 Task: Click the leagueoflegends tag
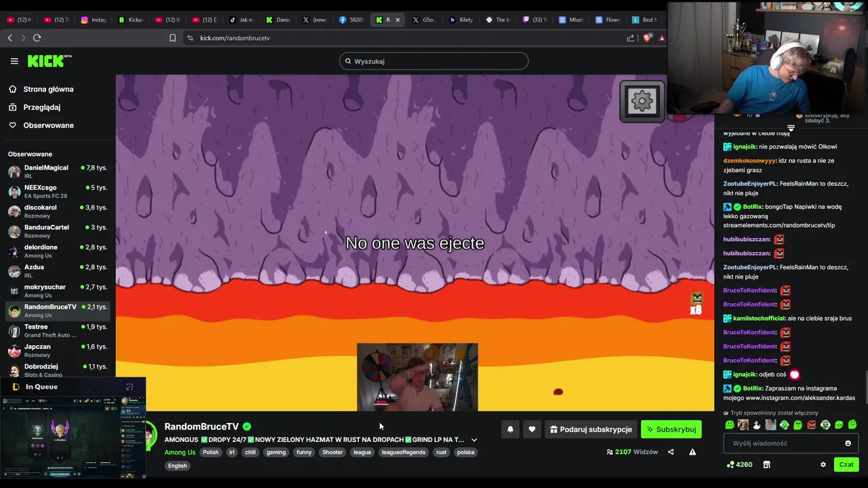[403, 452]
